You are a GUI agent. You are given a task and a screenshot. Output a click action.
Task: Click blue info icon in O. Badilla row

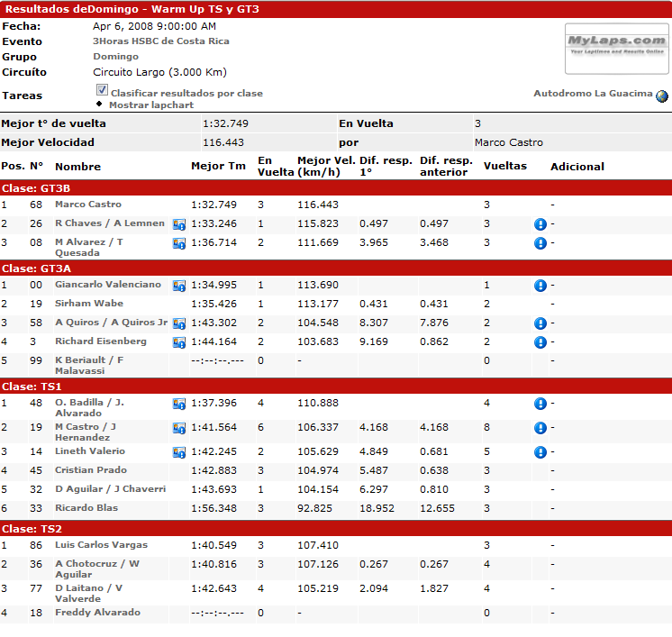[x=540, y=404]
